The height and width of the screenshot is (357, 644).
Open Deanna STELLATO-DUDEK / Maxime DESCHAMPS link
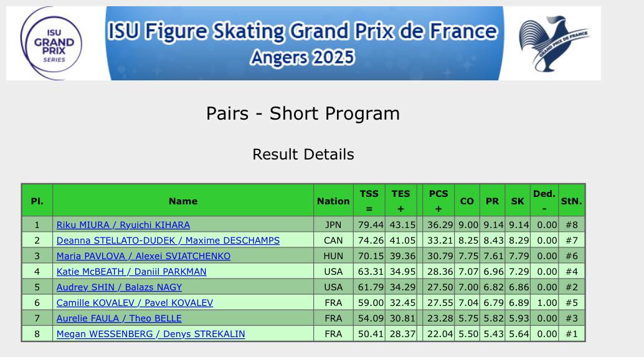click(x=168, y=240)
